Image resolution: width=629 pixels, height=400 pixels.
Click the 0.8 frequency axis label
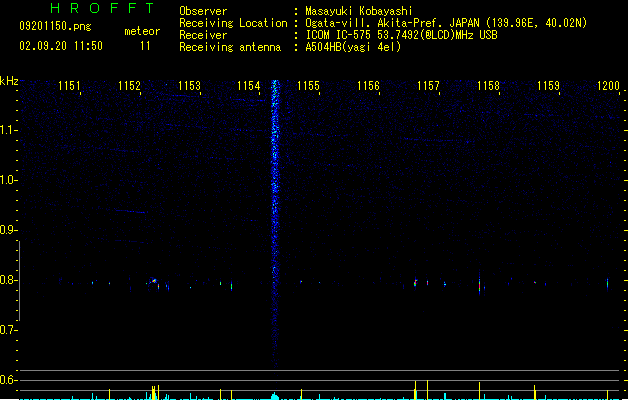pos(8,280)
